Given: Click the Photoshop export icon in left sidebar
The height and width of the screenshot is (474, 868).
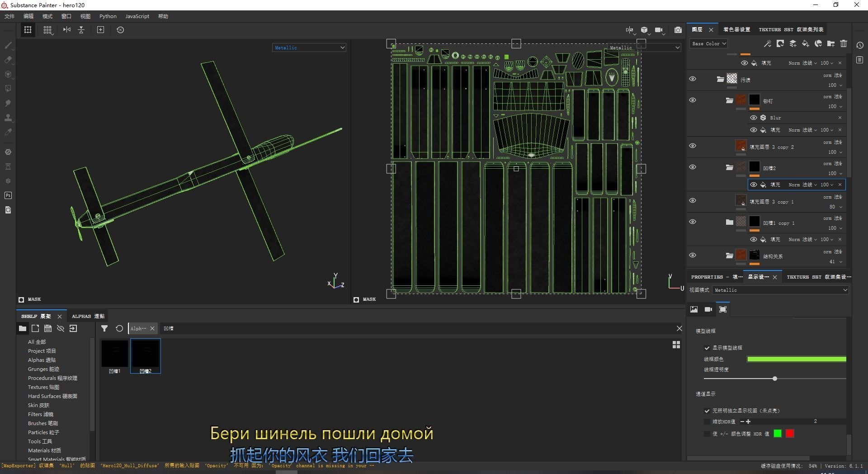Looking at the screenshot, I should click(8, 195).
